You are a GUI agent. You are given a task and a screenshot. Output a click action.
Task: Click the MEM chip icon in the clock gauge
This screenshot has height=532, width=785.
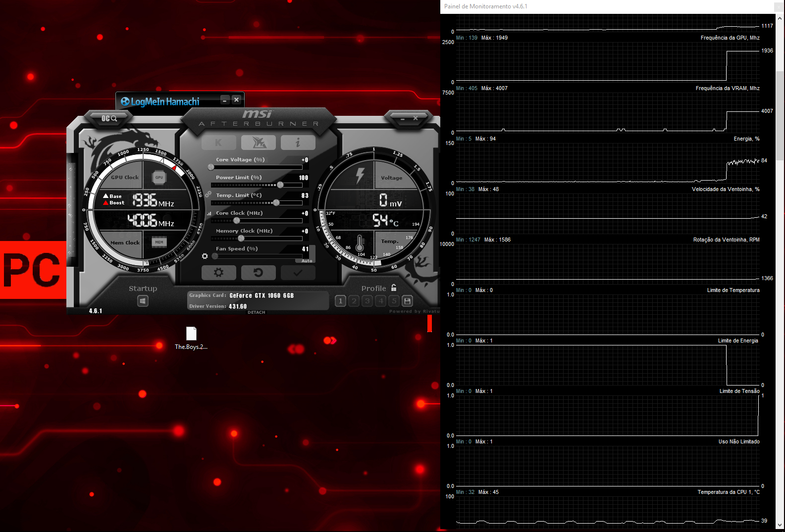point(159,242)
